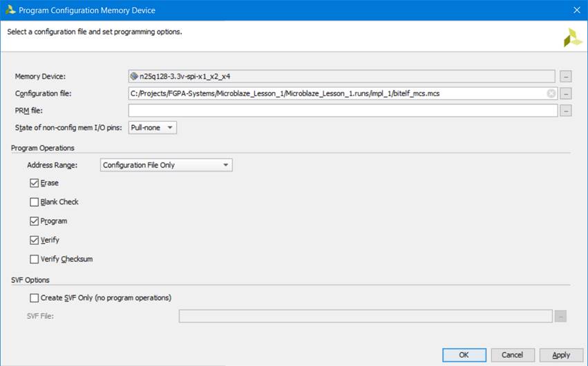Click the Configuration file browse button
Screen dimensions: 588x366
(x=565, y=93)
